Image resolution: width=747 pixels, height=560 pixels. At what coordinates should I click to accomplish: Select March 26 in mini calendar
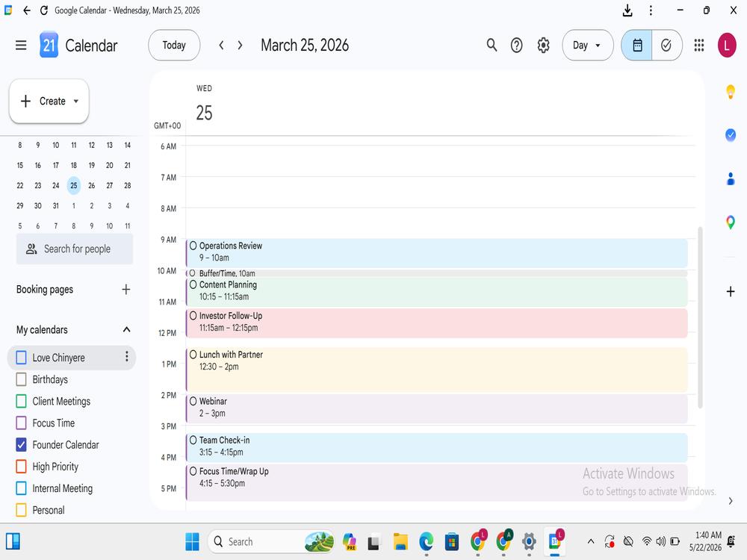(91, 186)
